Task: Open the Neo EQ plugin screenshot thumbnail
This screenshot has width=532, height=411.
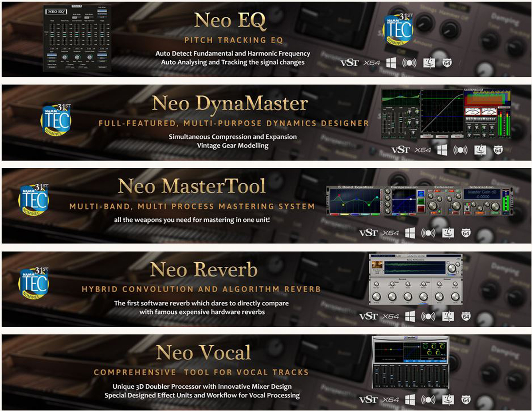Action: click(78, 38)
